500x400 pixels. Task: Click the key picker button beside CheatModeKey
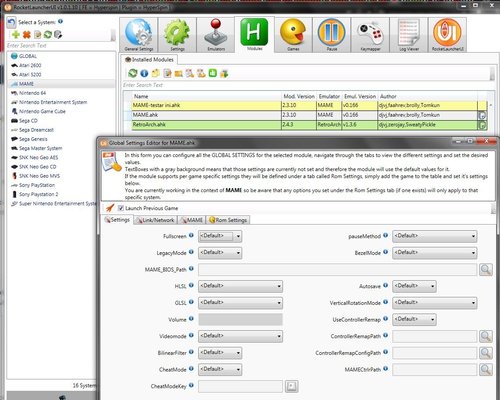coord(292,386)
